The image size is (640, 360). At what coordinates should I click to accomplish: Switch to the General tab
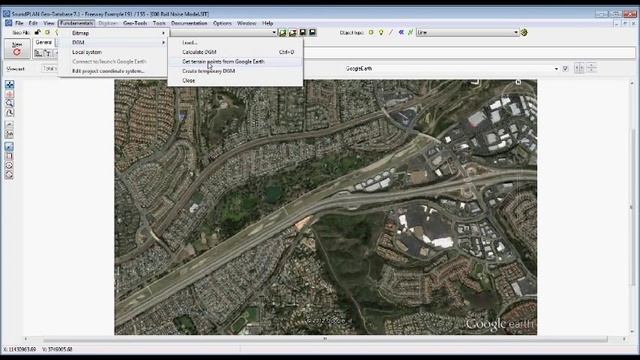tap(43, 42)
